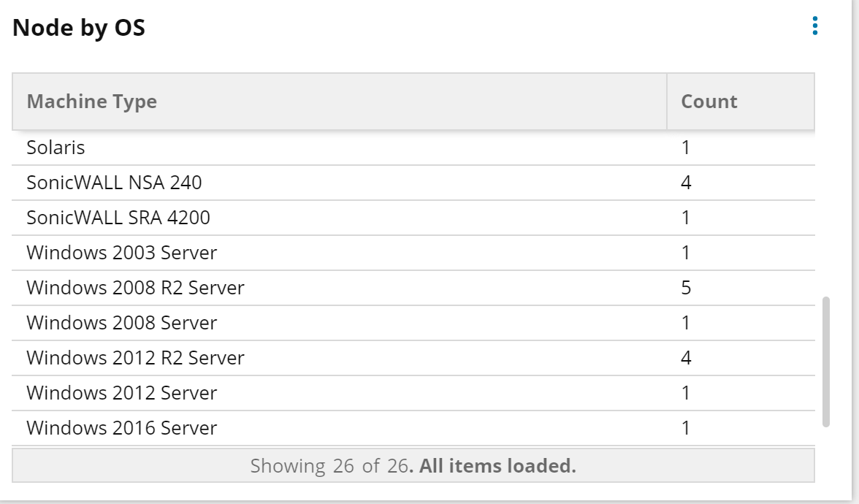This screenshot has width=859, height=504.
Task: Click count 4 for SonicWALL NSA 240
Action: (686, 183)
